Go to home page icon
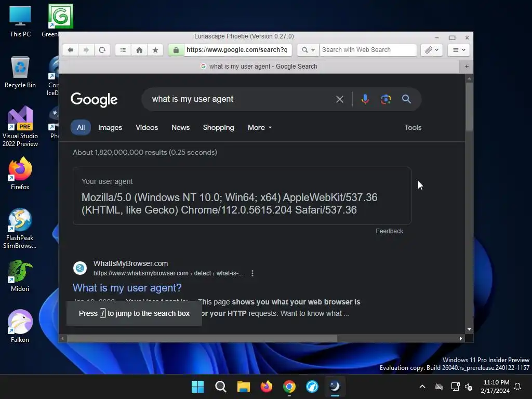The image size is (532, 399). pyautogui.click(x=139, y=50)
